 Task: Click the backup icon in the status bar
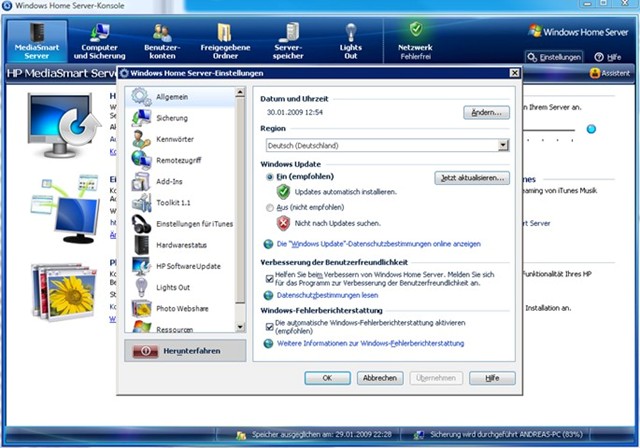418,435
